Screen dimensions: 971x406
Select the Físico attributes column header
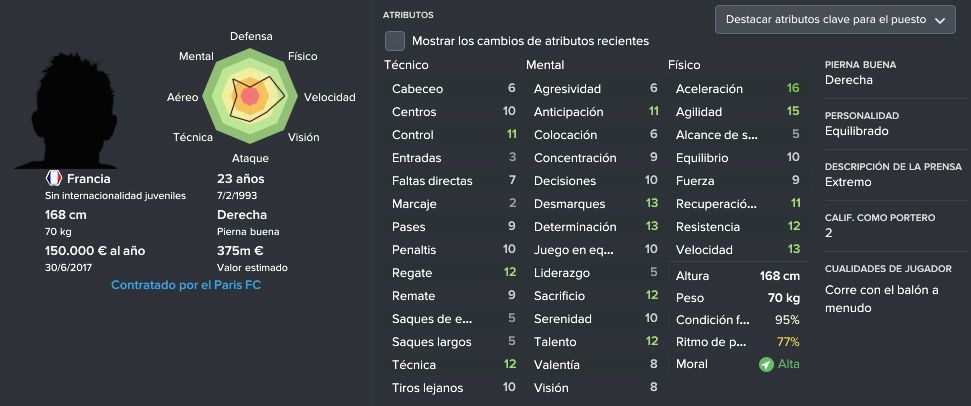[684, 65]
